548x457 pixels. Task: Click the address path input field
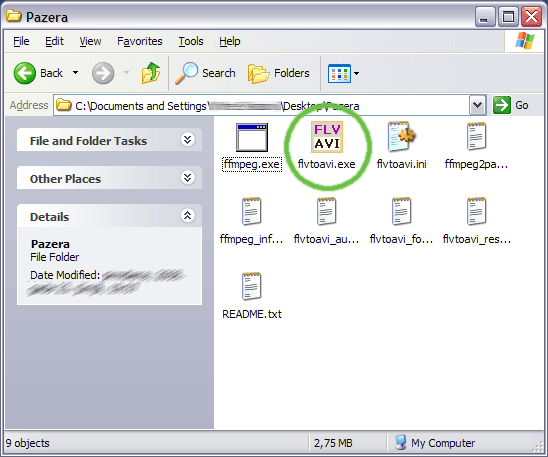[269, 105]
